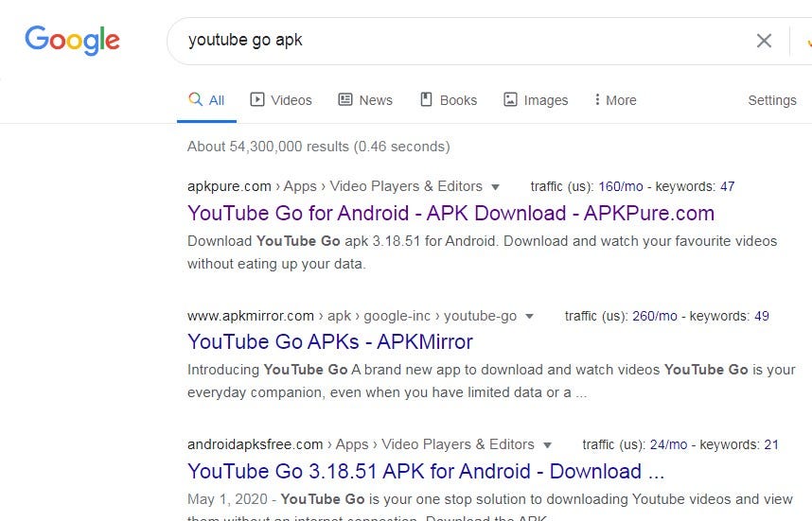This screenshot has width=812, height=521.
Task: Clear the search box with X icon
Action: point(764,41)
